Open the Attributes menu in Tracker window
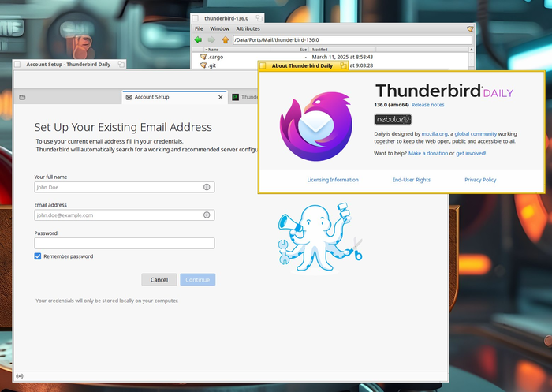Viewport: 552px width, 392px height. pyautogui.click(x=248, y=28)
